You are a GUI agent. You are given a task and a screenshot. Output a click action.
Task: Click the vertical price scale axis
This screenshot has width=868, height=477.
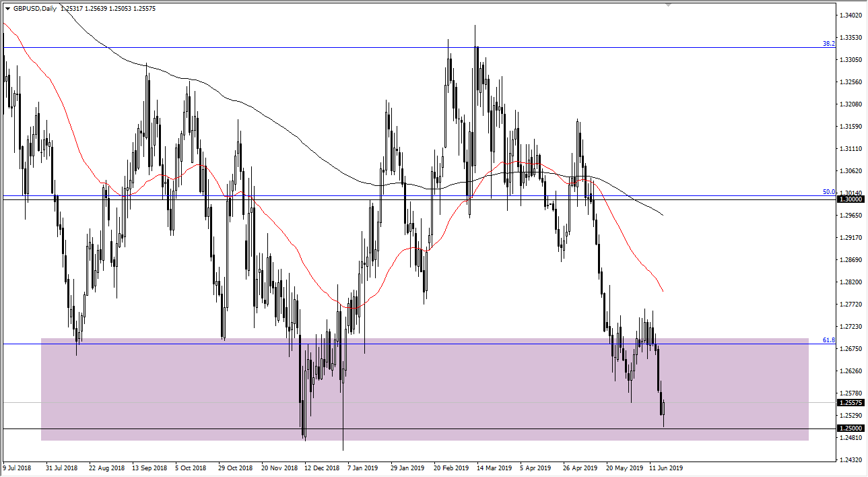click(850, 236)
